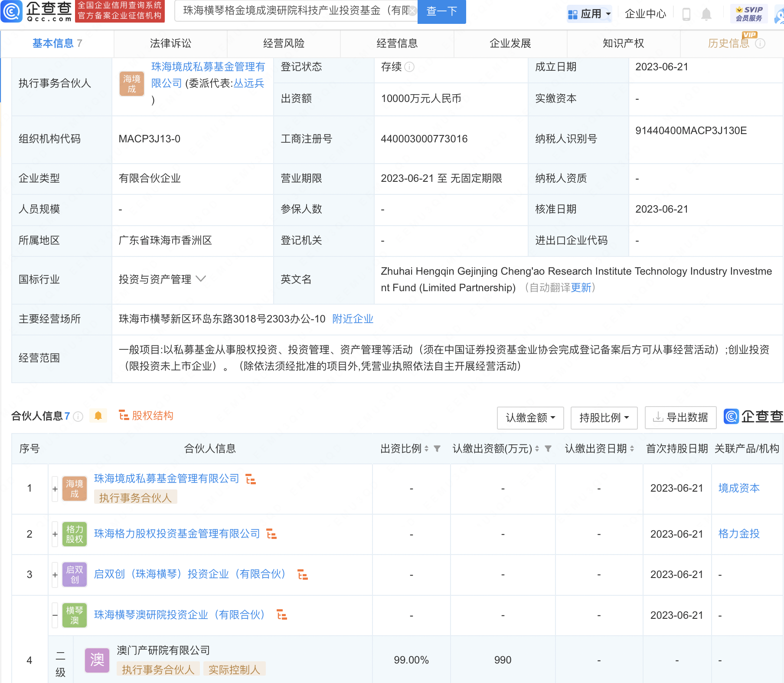Open 珠海境成私募基金管理有限公司 in partner list
Viewport: 784px width, 683px height.
167,479
